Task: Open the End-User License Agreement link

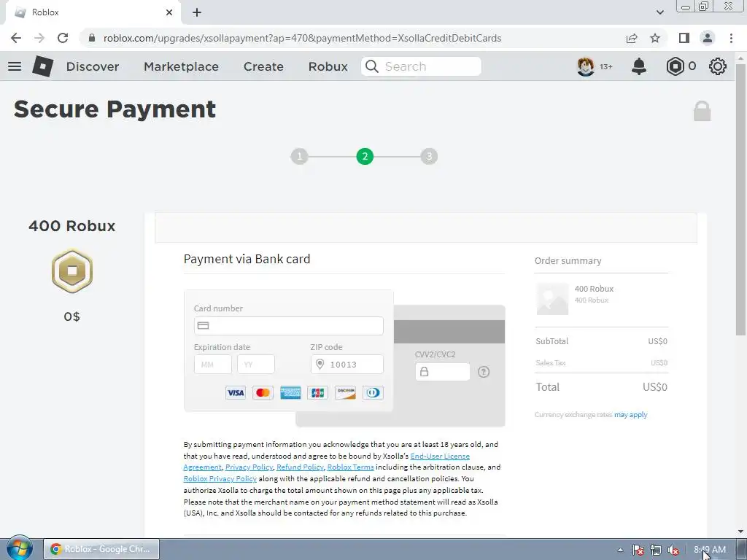Action: coord(440,456)
